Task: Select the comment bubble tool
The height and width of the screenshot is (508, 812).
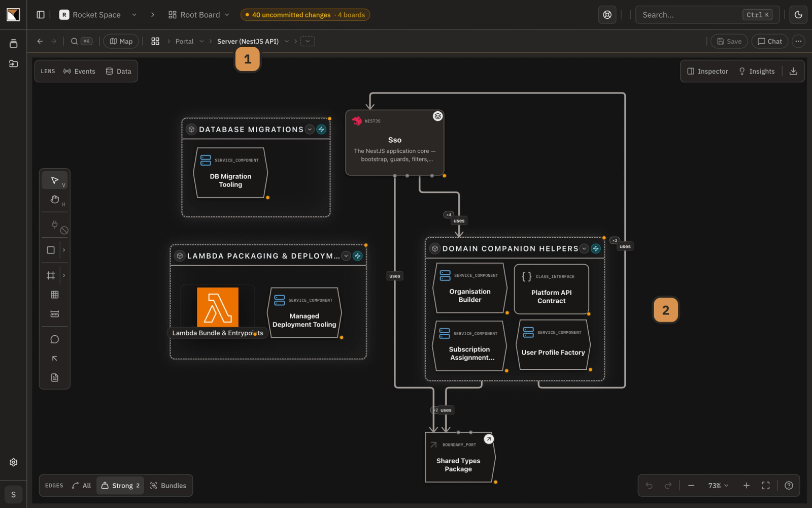Action: (x=55, y=339)
